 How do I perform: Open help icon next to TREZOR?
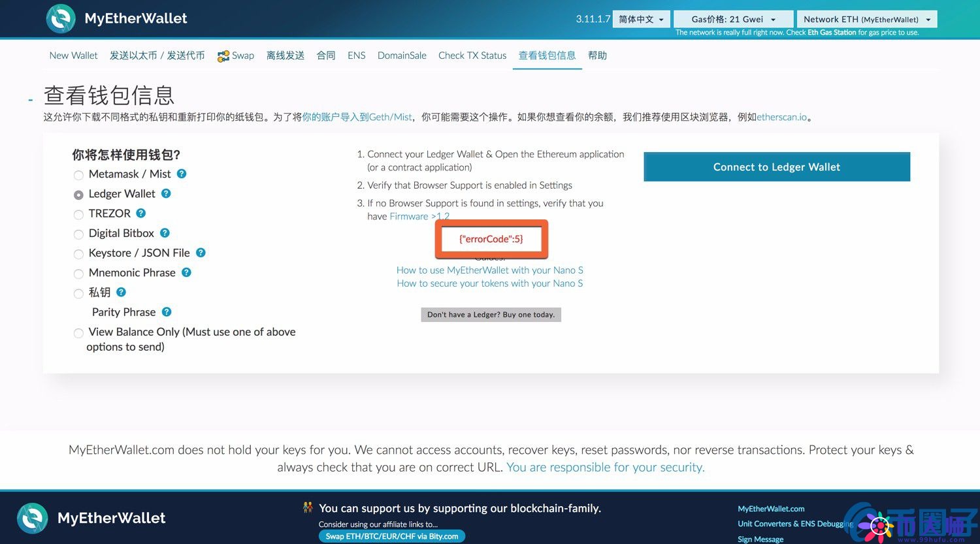[141, 213]
